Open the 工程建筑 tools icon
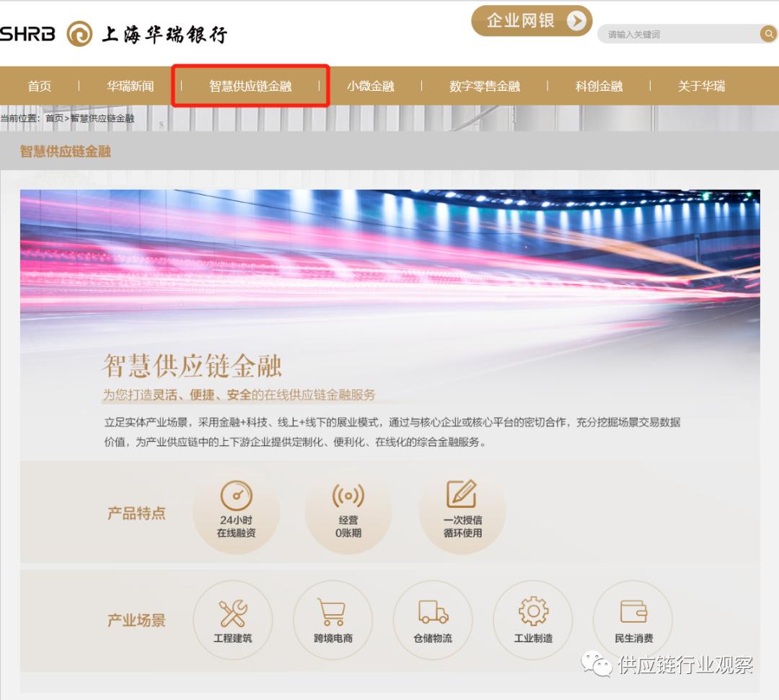Screen dimensions: 779x700 (x=232, y=612)
